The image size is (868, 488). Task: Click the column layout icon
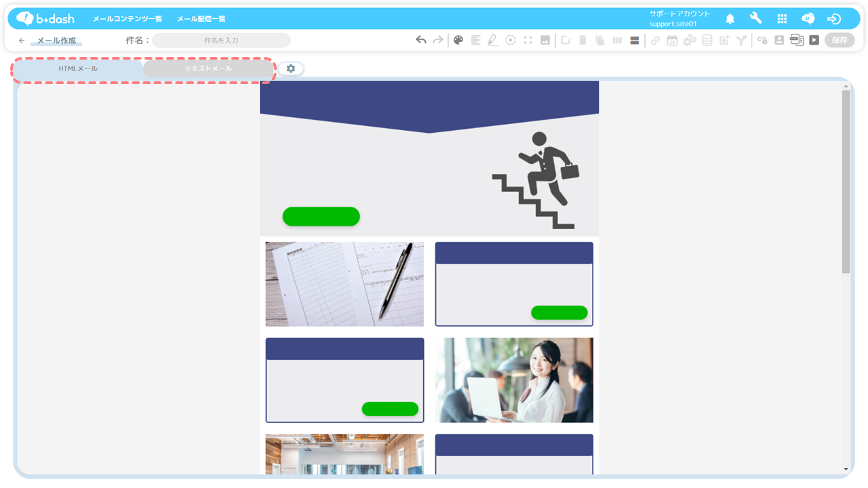617,40
